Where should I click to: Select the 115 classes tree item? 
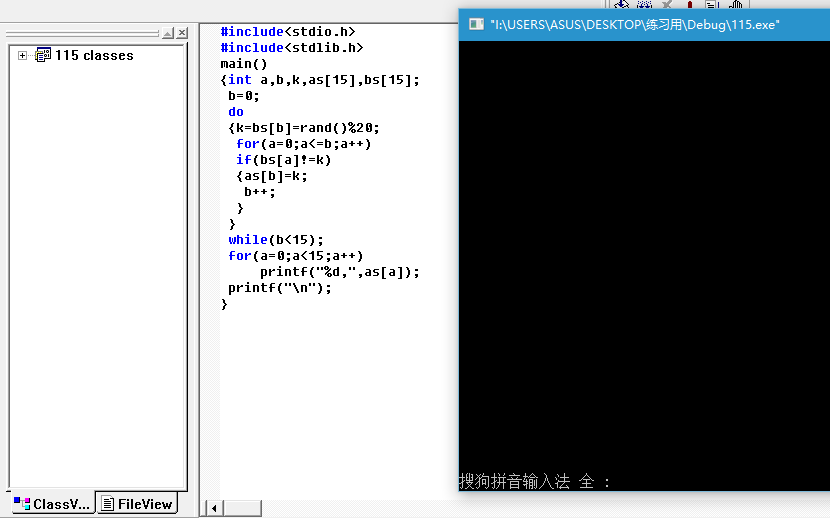[x=94, y=55]
